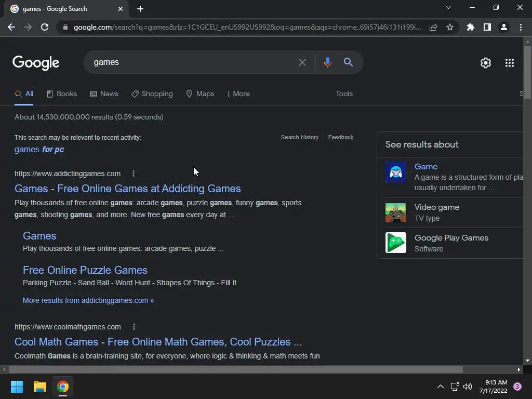Start voice search with microphone
The image size is (532, 399).
click(x=327, y=62)
